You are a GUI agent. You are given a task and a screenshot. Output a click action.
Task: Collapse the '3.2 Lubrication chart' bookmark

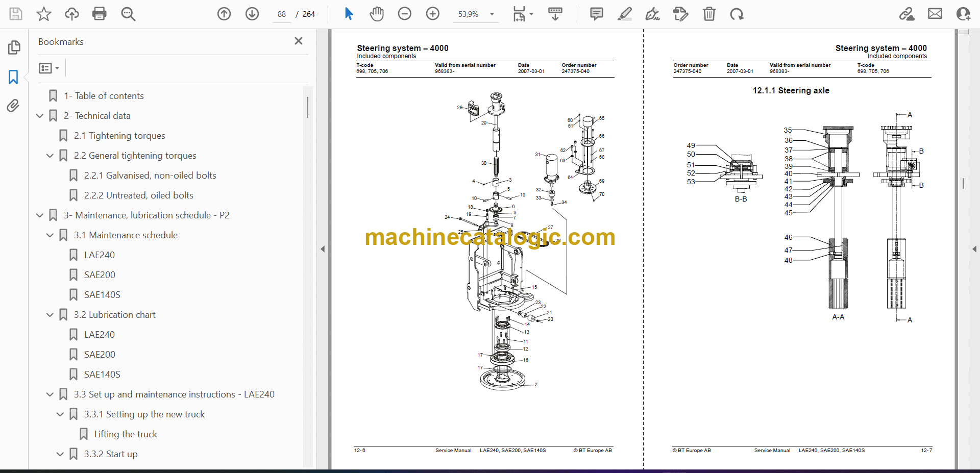click(50, 315)
